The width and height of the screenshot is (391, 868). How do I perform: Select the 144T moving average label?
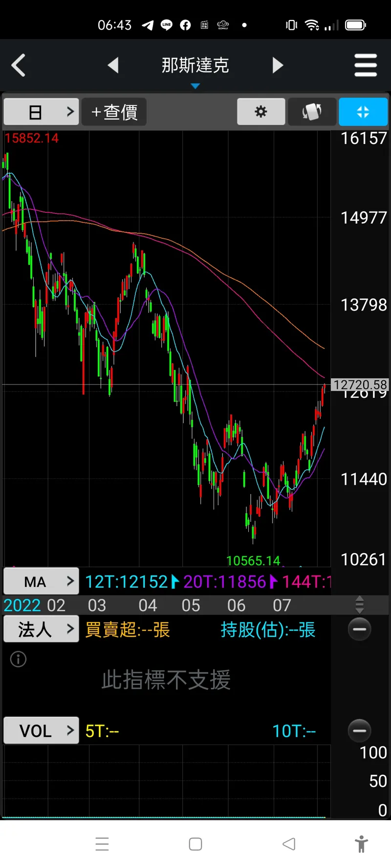click(306, 581)
